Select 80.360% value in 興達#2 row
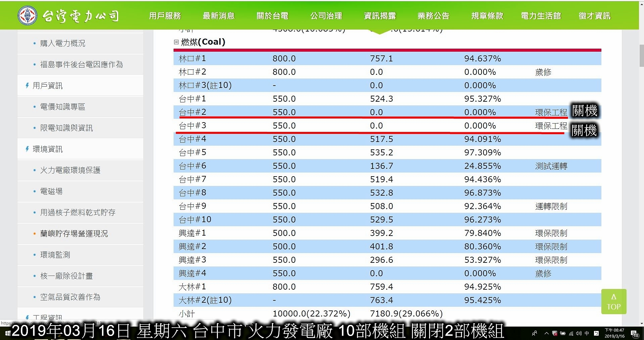 (482, 246)
